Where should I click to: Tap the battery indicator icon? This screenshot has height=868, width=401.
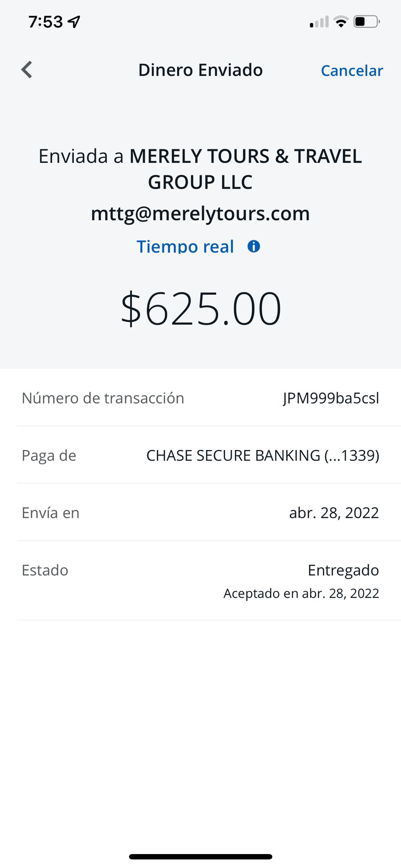367,22
